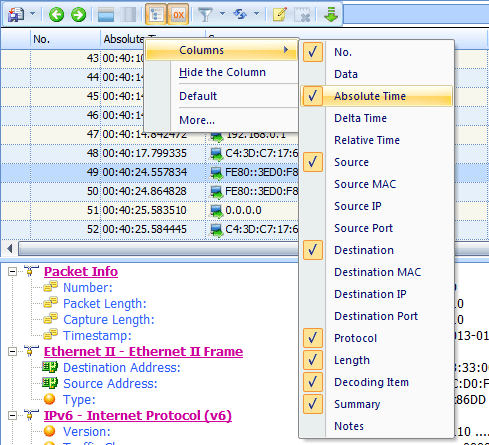The height and width of the screenshot is (445, 489).
Task: Click the note pencil icon in toolbar
Action: tap(280, 15)
